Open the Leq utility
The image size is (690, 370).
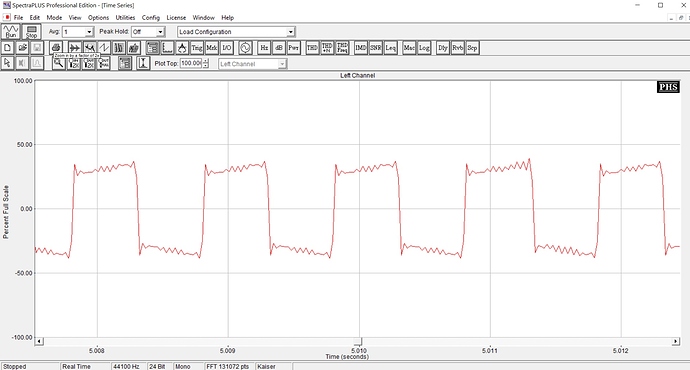pos(391,48)
